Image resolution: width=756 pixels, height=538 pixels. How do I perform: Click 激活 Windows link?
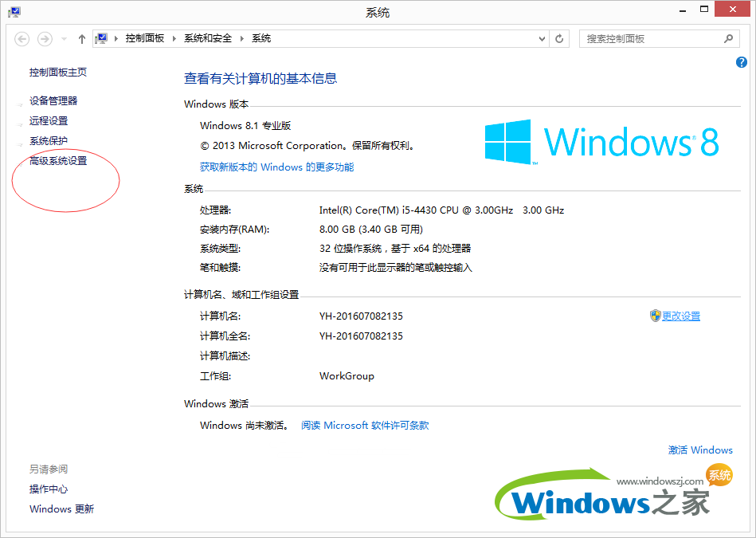tap(700, 450)
